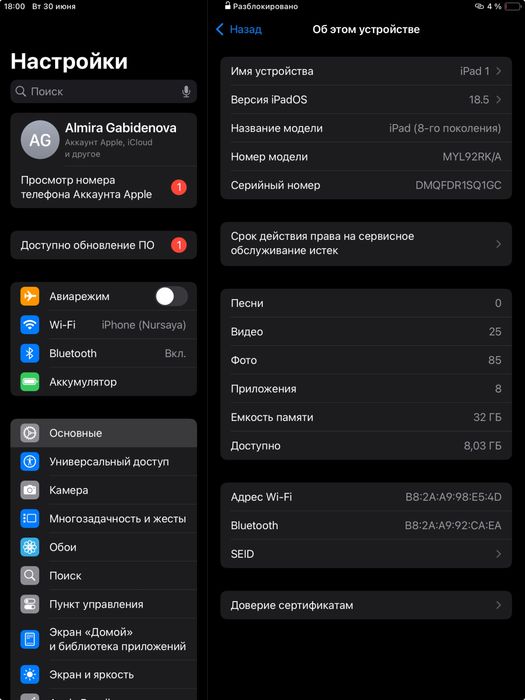Tap the red badge on Просмотр номера телефона

(x=179, y=187)
